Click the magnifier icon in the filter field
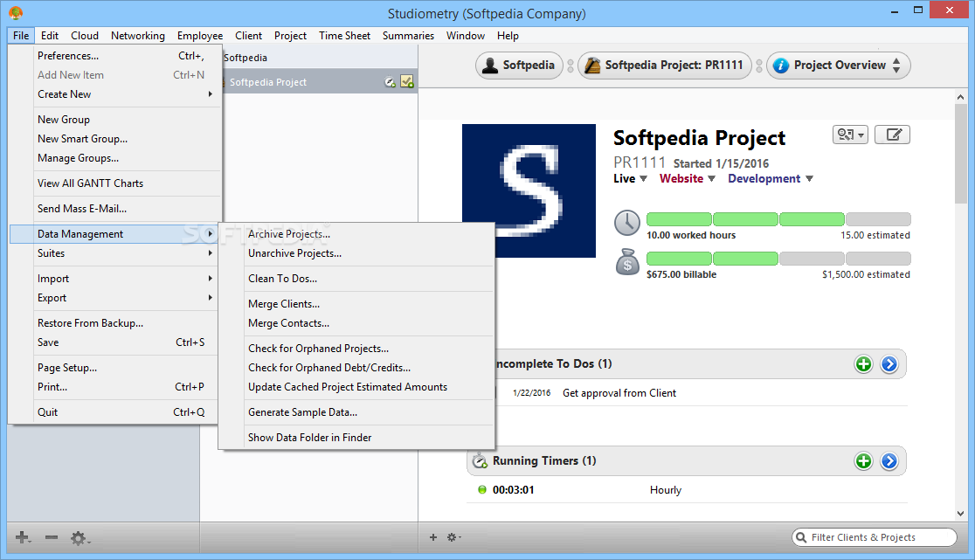Image resolution: width=975 pixels, height=560 pixels. point(801,537)
